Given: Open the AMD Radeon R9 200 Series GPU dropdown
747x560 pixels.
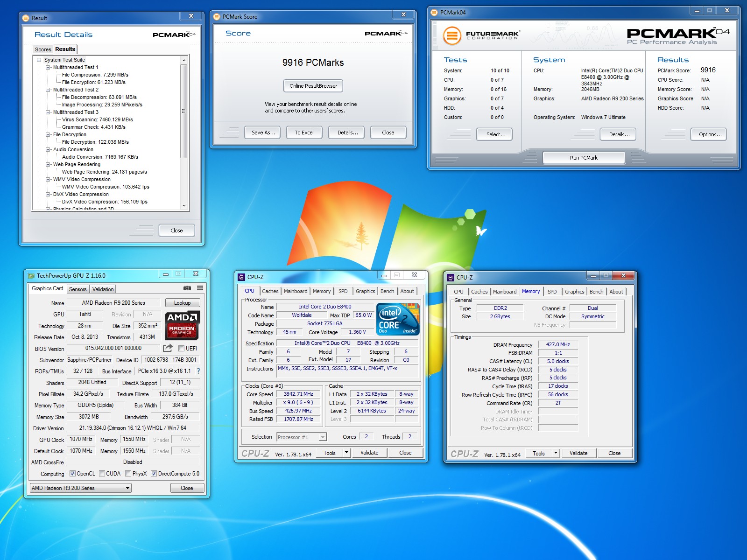Looking at the screenshot, I should click(80, 488).
